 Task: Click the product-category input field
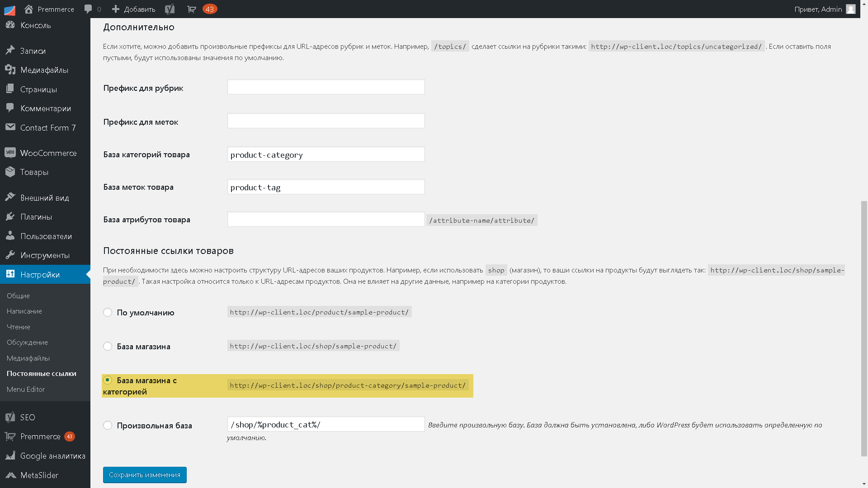coord(326,154)
